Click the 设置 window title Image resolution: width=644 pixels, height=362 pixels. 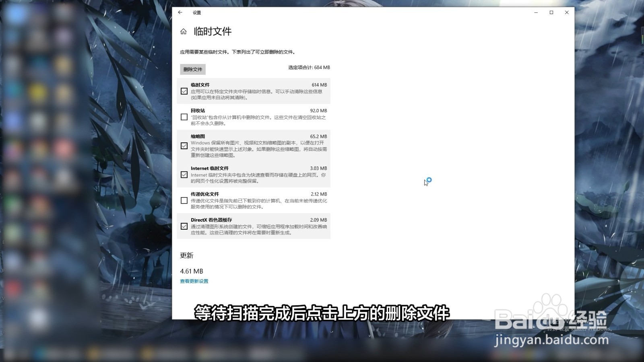click(x=197, y=13)
